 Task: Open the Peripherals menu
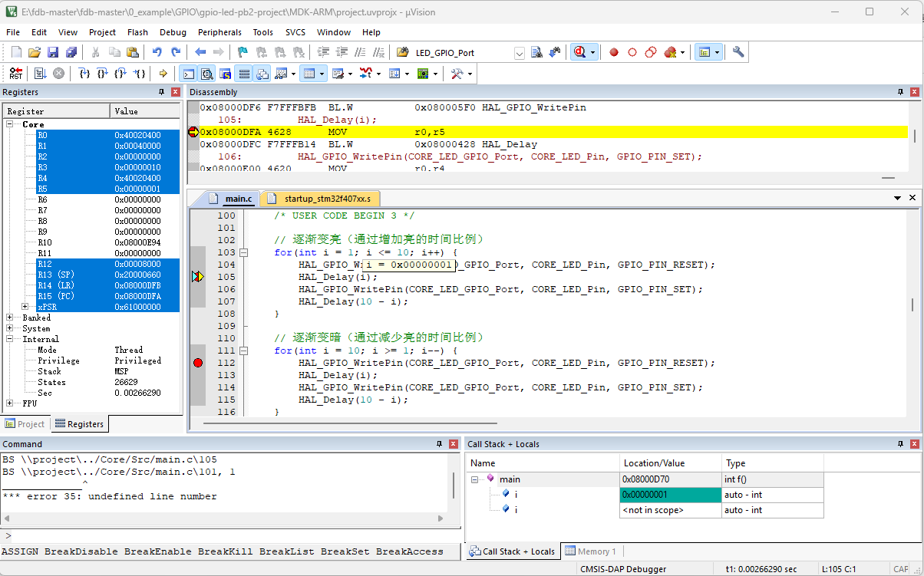tap(219, 32)
